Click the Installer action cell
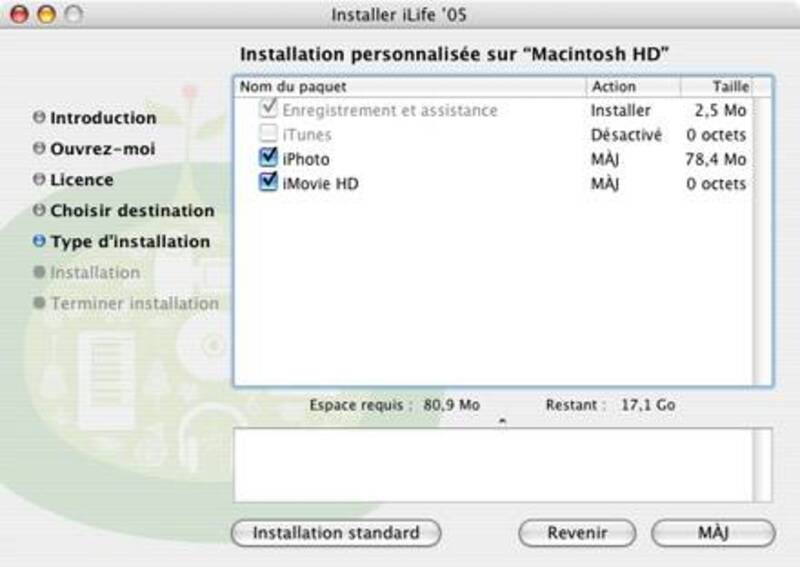The image size is (800, 567). (620, 110)
